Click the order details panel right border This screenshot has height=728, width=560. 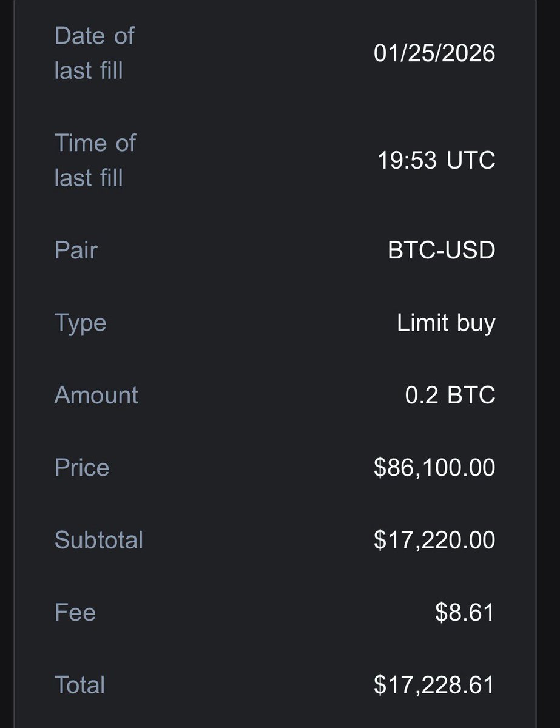[536, 364]
